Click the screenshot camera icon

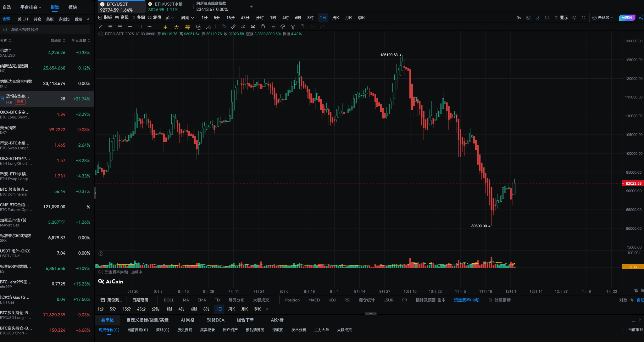click(528, 18)
